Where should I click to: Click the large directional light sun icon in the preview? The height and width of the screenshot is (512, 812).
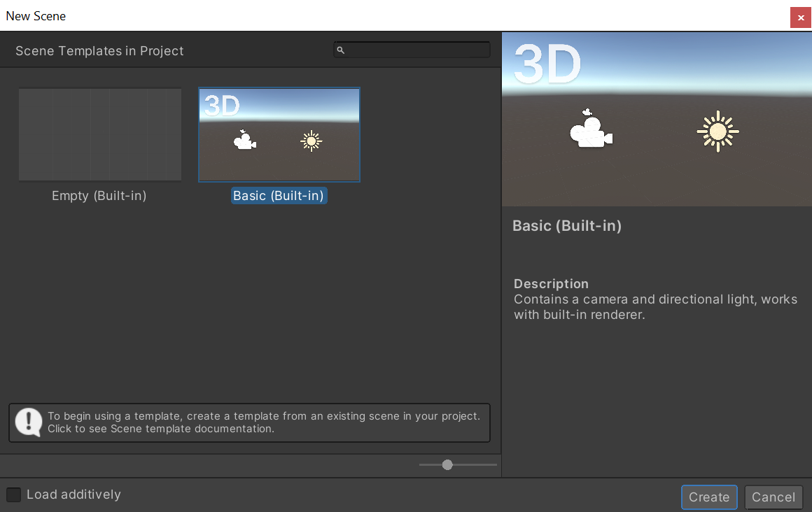pyautogui.click(x=717, y=131)
